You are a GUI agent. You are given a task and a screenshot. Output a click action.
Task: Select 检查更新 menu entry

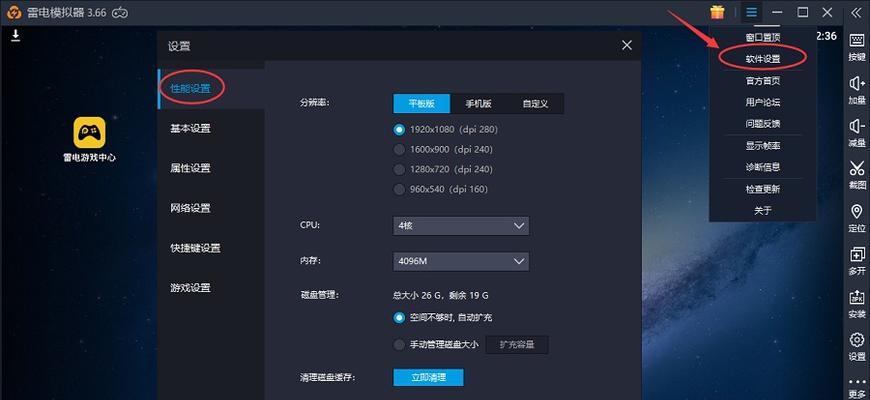[762, 189]
